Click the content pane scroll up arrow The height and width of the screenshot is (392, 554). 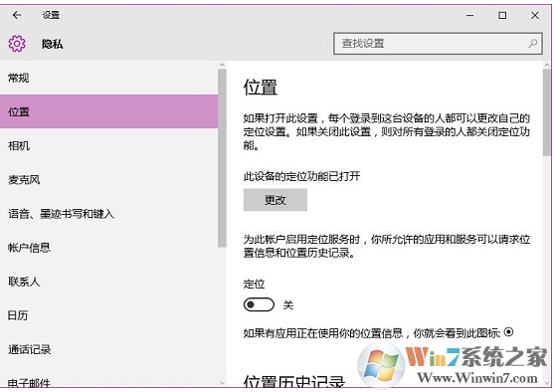547,65
